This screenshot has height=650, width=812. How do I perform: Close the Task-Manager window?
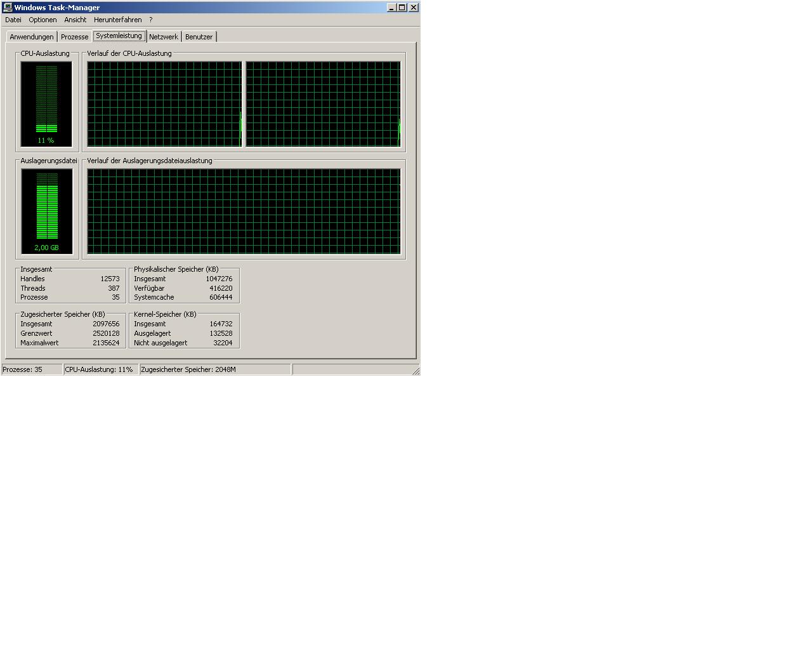click(x=414, y=8)
